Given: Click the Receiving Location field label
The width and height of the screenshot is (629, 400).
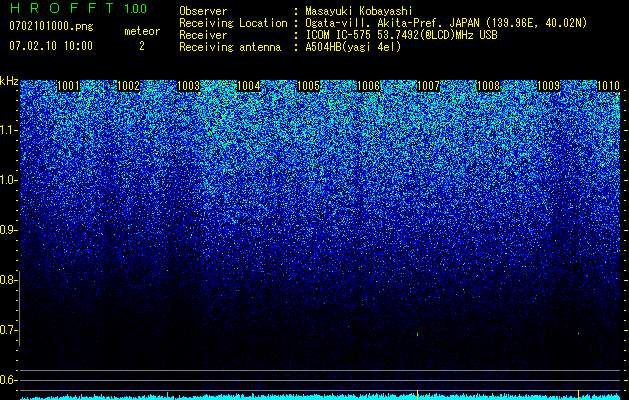Looking at the screenshot, I should coord(233,23).
